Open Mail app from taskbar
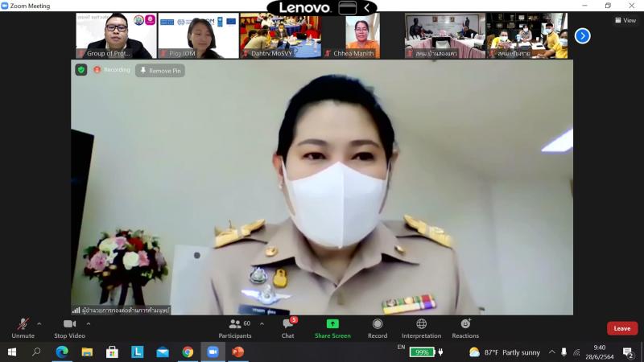The height and width of the screenshot is (362, 644). [x=163, y=352]
